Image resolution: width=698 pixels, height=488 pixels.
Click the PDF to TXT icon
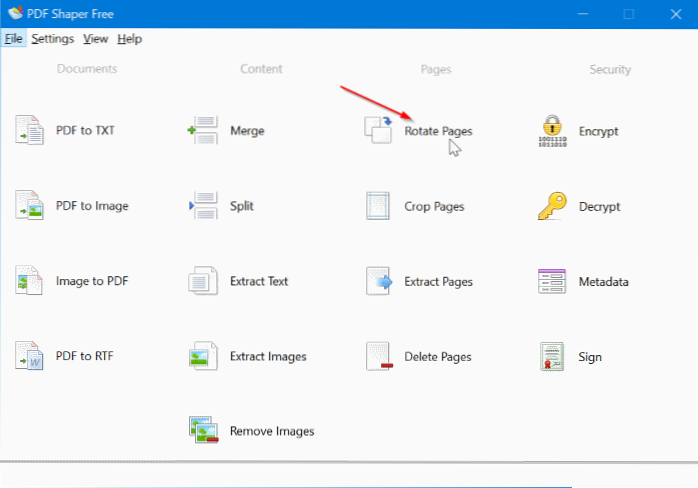click(x=29, y=131)
